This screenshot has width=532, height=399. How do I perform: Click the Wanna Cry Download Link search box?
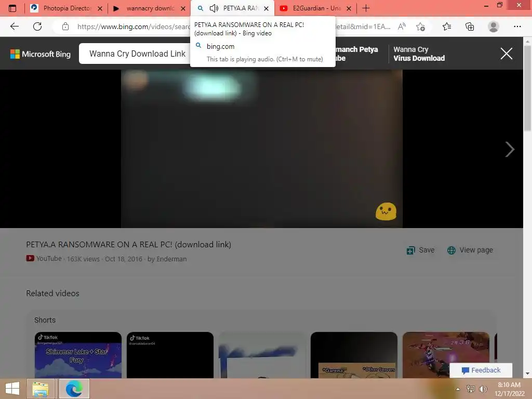pos(135,54)
